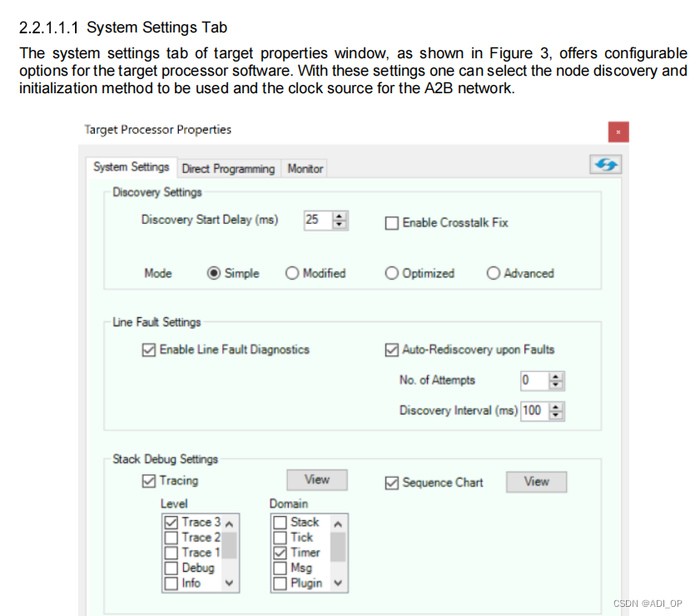Choose the Optimized mode radio button
Viewport: 695px width, 616px height.
pyautogui.click(x=391, y=273)
